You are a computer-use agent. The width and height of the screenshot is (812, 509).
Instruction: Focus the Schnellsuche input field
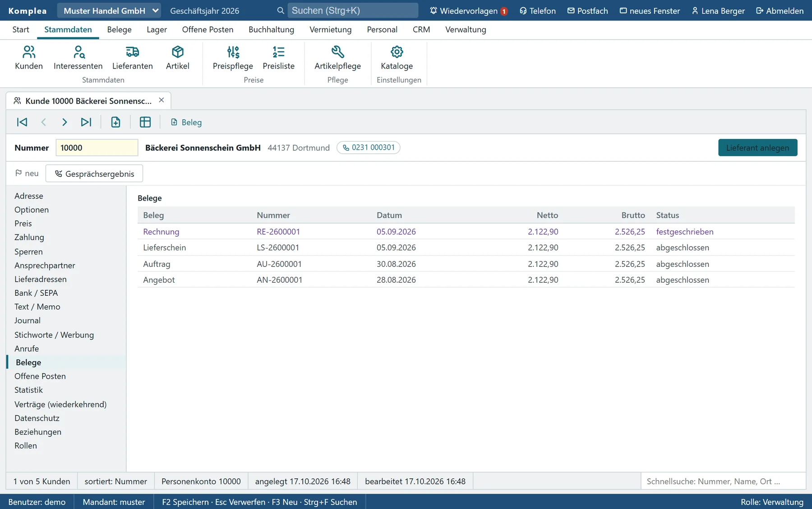click(723, 481)
